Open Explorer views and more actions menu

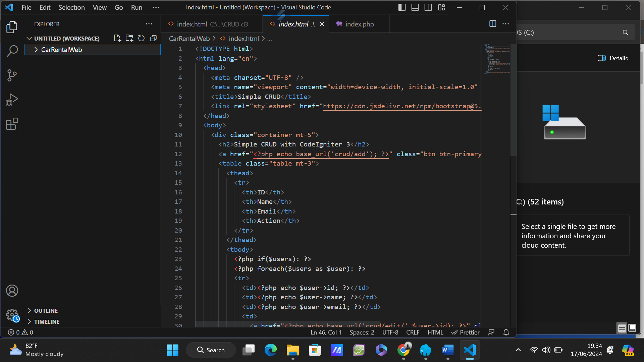(149, 24)
